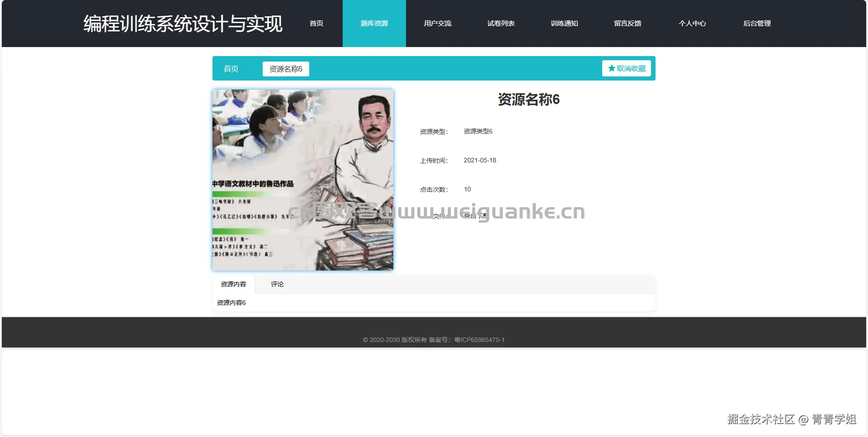Select the 资源内容 tab
The height and width of the screenshot is (437, 868).
[x=234, y=285]
